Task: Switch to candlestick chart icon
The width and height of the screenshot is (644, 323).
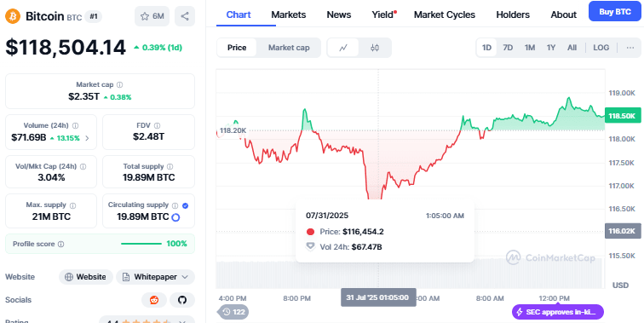Action: 375,48
